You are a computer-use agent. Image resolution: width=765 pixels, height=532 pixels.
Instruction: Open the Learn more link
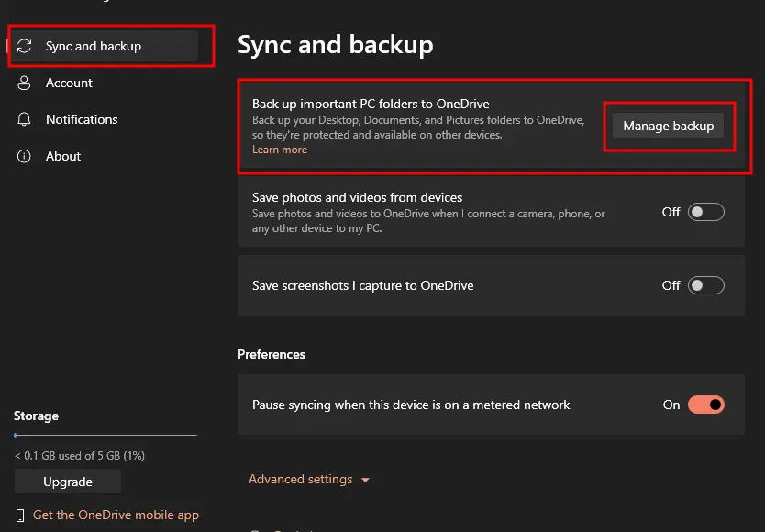[280, 150]
